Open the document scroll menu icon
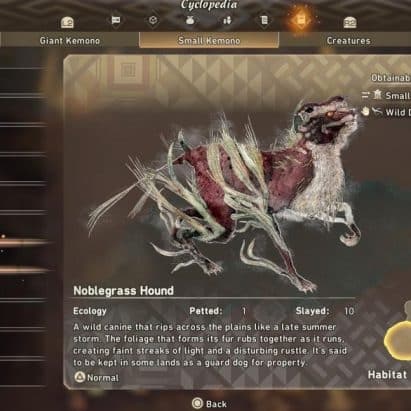 click(264, 20)
